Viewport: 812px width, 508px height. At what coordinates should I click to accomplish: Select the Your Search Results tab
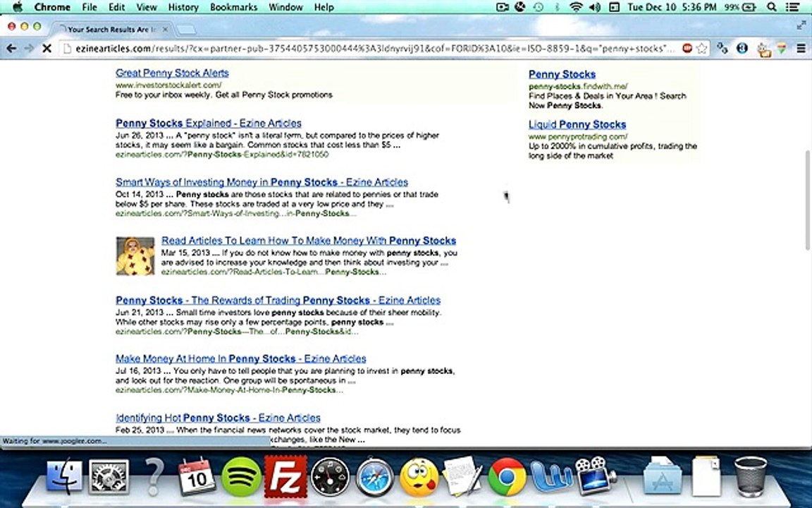click(111, 30)
